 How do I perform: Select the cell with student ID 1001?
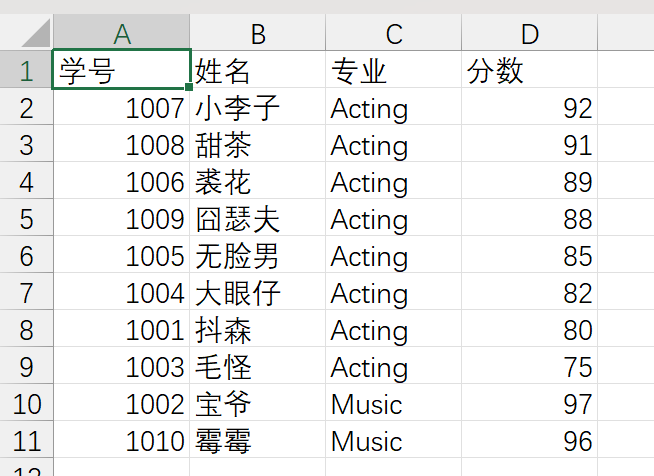[x=121, y=330]
